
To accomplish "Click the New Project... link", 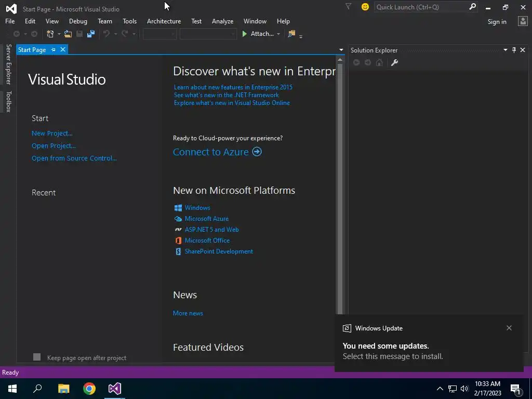I will pyautogui.click(x=52, y=134).
